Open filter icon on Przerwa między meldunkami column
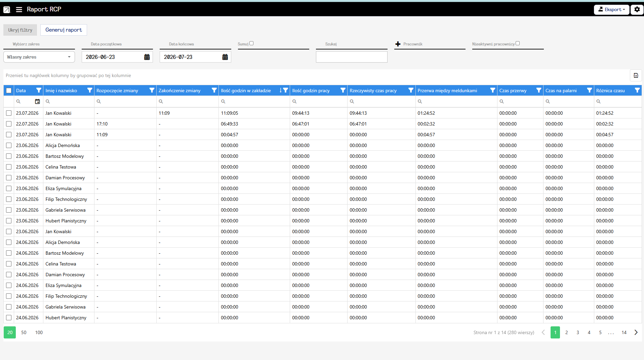The width and height of the screenshot is (644, 360). tap(492, 90)
